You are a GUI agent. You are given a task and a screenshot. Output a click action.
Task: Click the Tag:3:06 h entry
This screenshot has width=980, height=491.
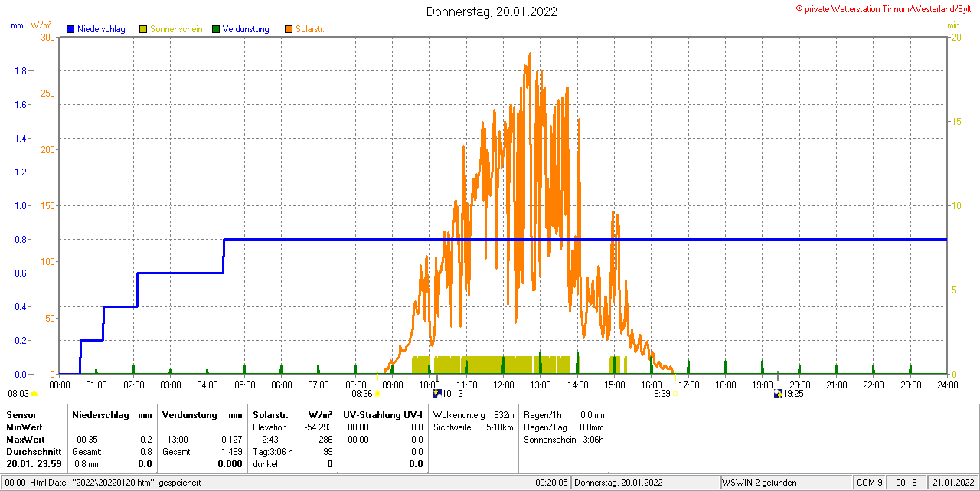click(273, 452)
